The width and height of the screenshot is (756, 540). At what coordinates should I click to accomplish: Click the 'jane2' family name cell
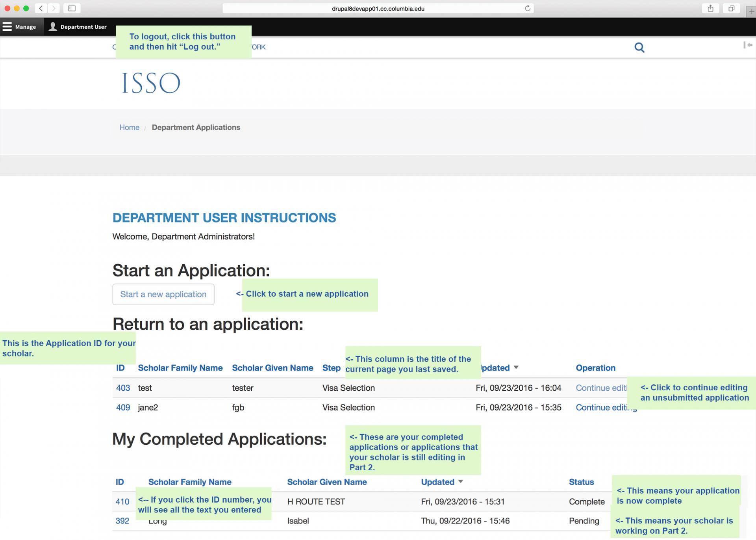[148, 407]
